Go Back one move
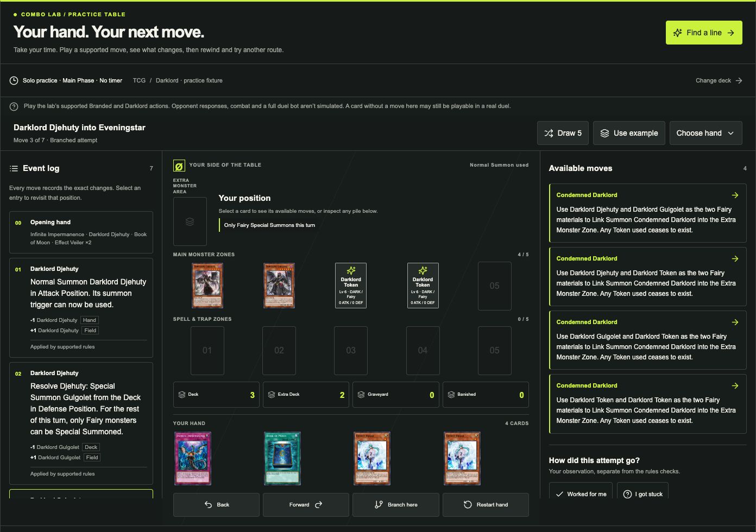Image resolution: width=756 pixels, height=532 pixels. pyautogui.click(x=216, y=505)
